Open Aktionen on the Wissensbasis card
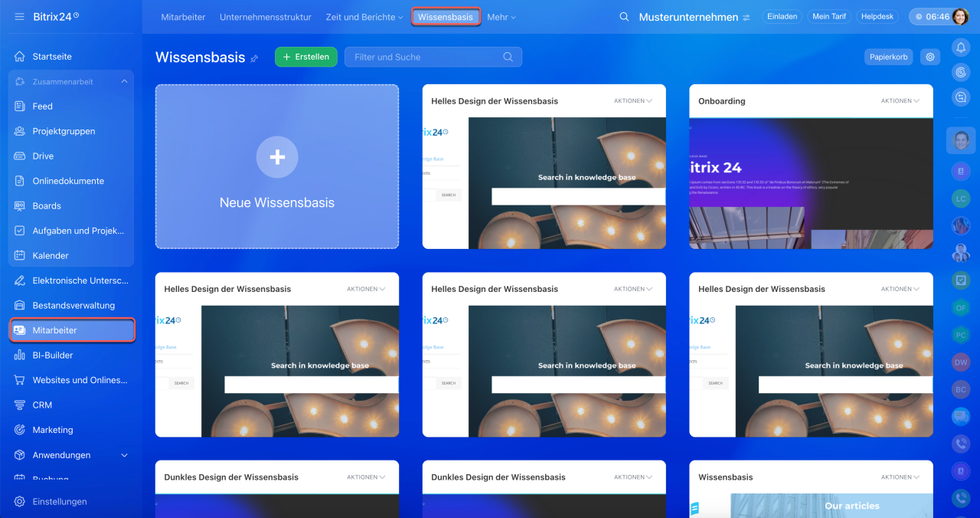980x518 pixels. point(900,477)
